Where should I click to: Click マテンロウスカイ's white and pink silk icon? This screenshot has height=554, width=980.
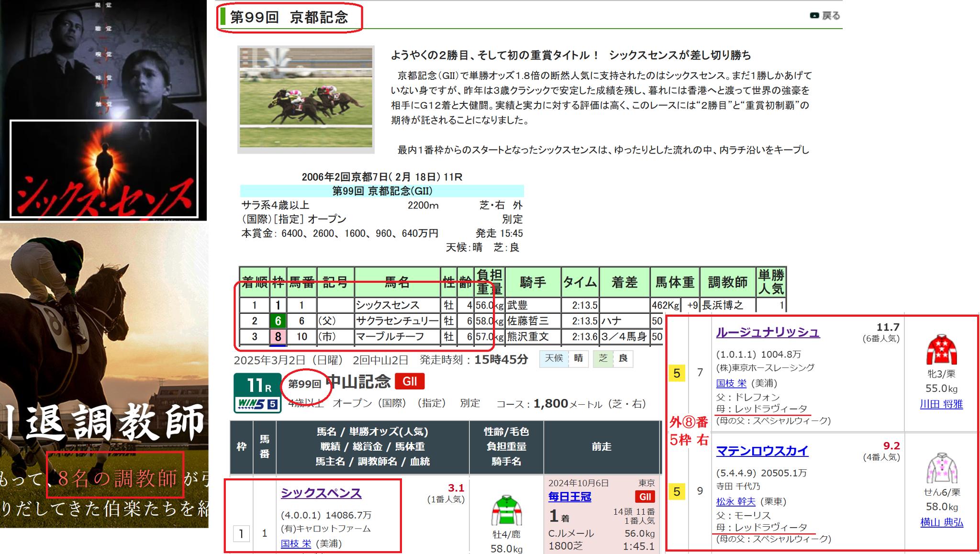tap(941, 467)
